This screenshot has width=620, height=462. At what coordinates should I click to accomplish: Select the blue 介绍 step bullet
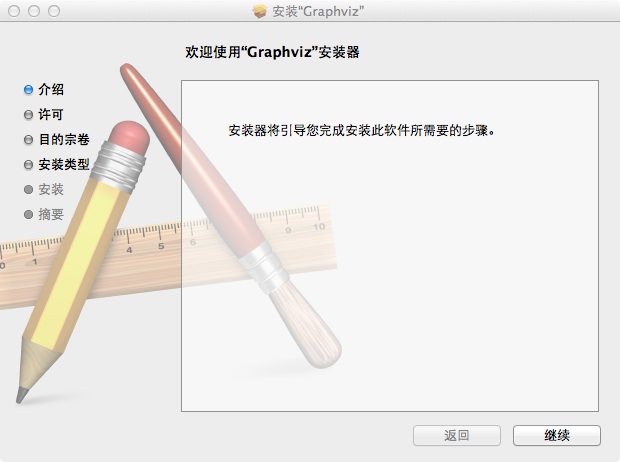pos(28,90)
